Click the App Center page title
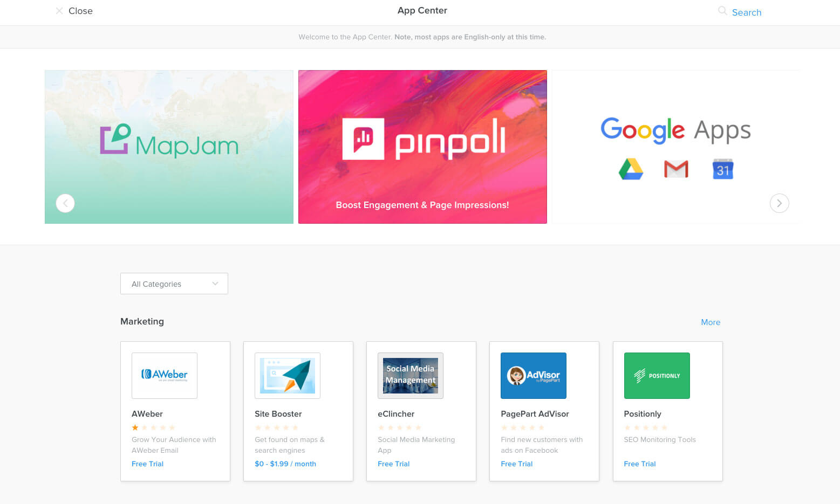The image size is (840, 504). [422, 10]
